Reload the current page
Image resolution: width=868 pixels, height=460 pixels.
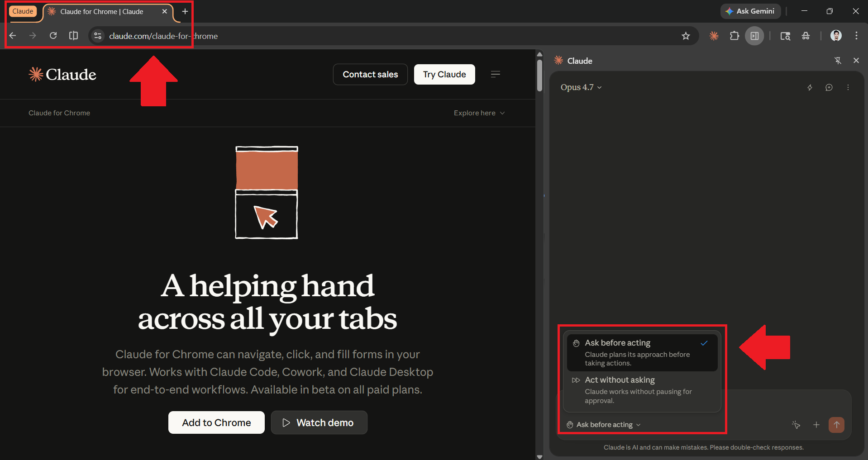coord(53,36)
